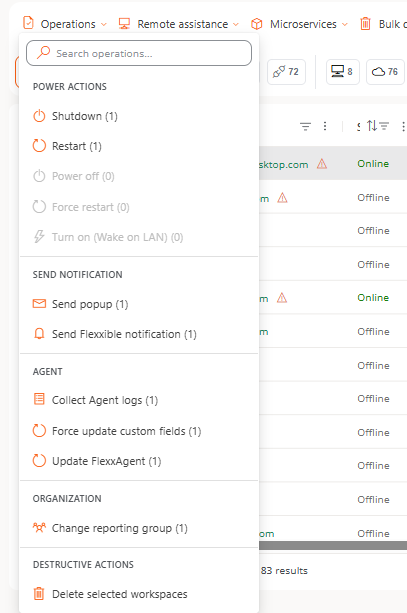Click the Flexxible notification bell icon

39,334
